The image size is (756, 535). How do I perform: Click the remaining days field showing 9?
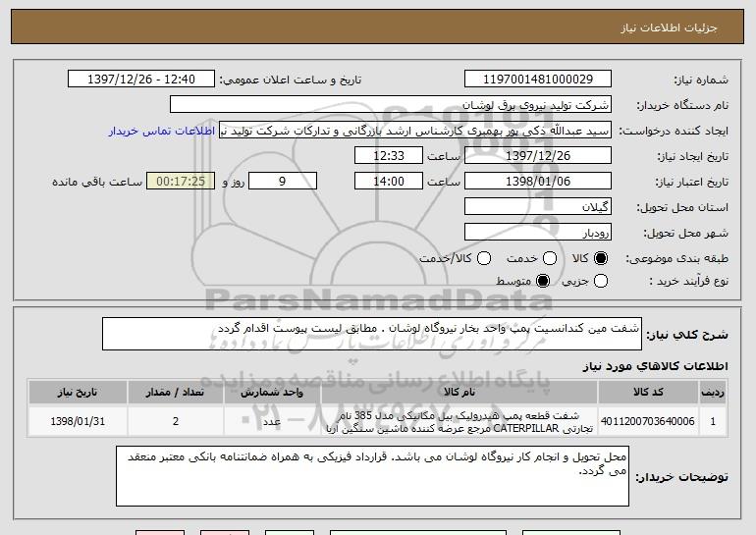283,182
